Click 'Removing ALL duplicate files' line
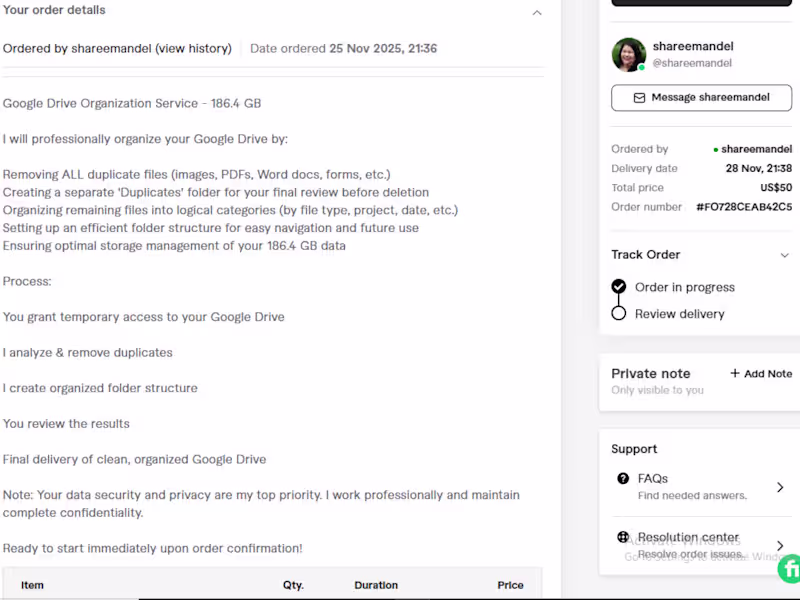800x600 pixels. (196, 174)
